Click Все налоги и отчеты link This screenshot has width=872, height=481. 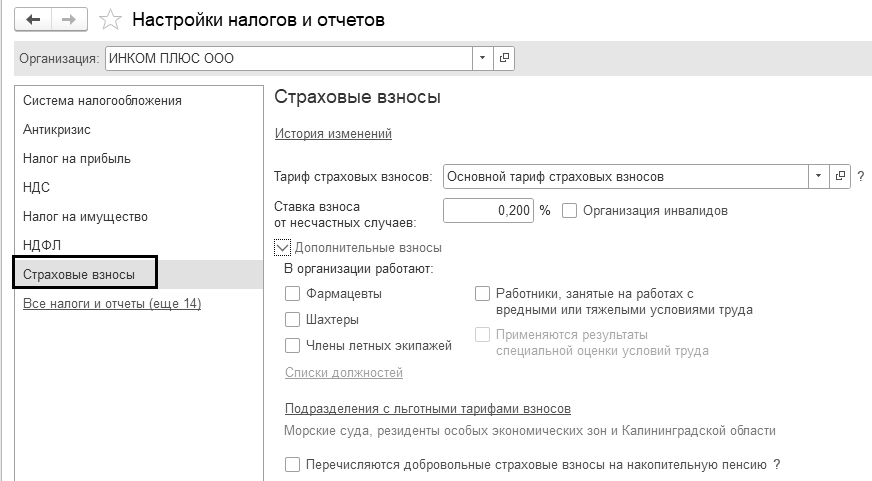112,304
